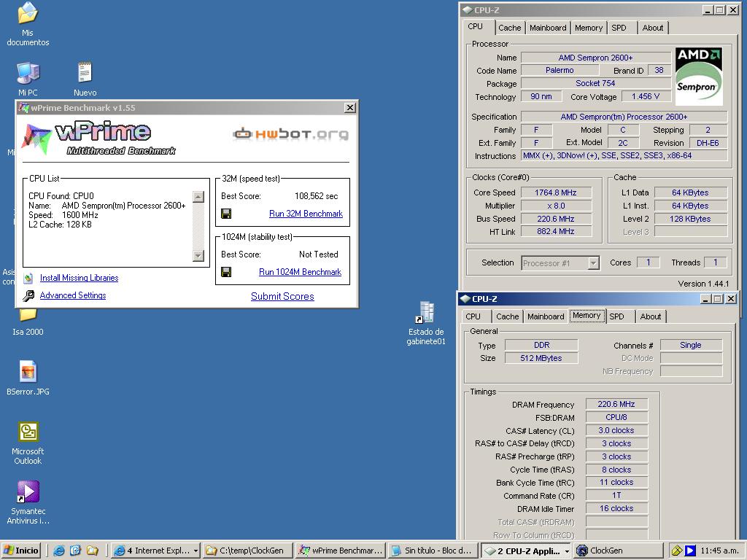This screenshot has height=560, width=747.
Task: Open the Nuevo text document icon
Action: [x=85, y=73]
